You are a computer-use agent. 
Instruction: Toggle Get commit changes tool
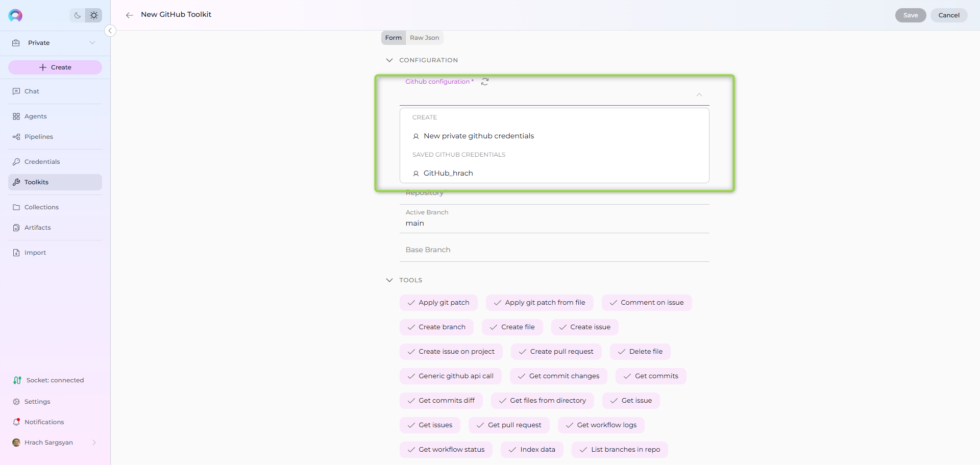coord(558,376)
